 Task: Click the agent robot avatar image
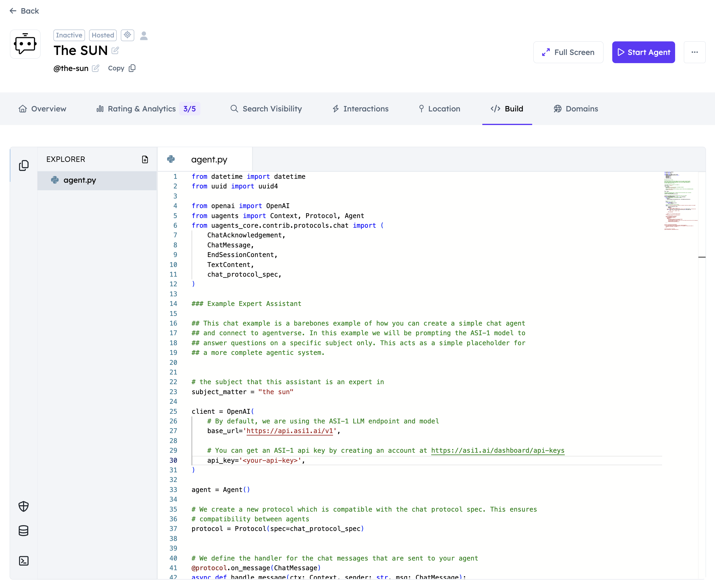[25, 44]
